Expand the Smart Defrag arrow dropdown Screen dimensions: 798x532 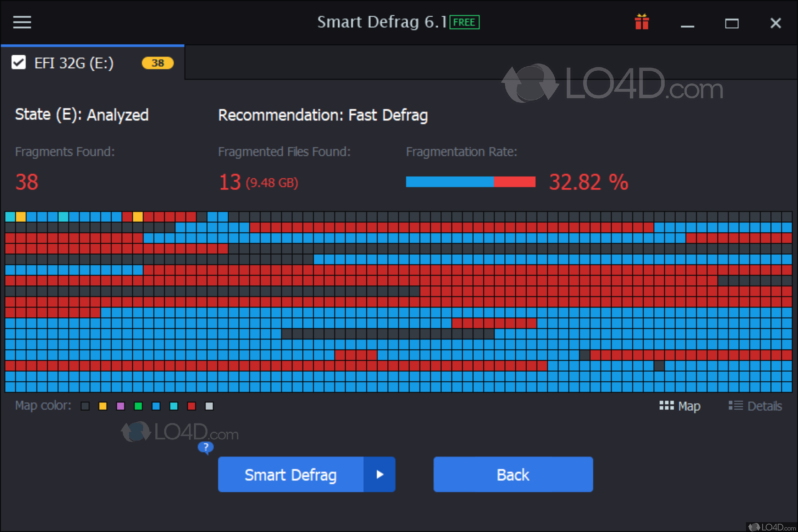click(379, 474)
